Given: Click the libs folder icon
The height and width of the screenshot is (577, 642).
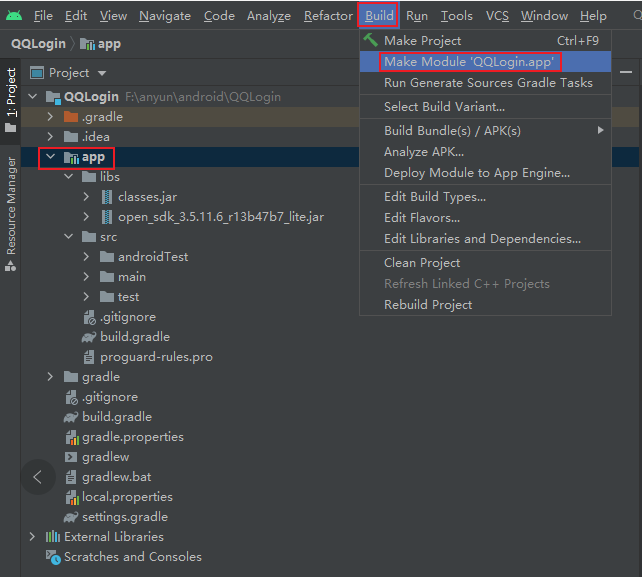Looking at the screenshot, I should pos(89,177).
